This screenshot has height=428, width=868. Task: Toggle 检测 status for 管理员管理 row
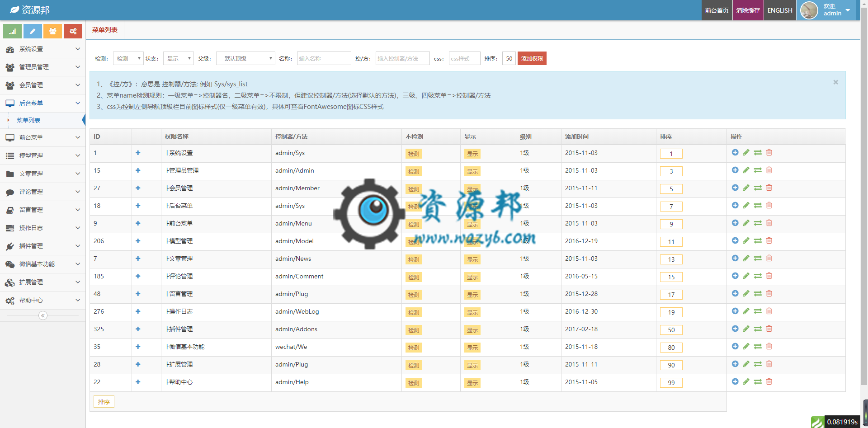point(414,171)
